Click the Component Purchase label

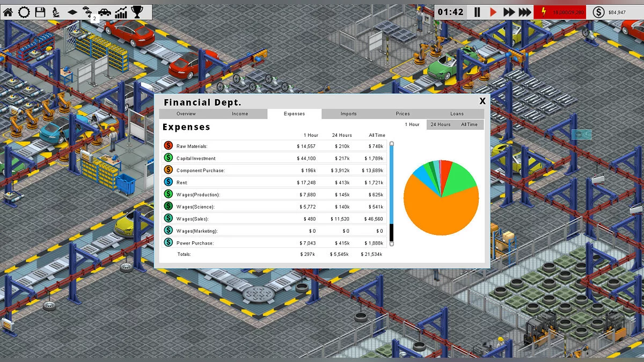(200, 171)
